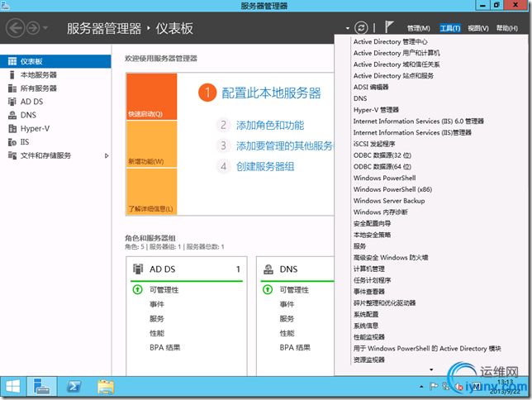Expand 文件和存储服务 submenu arrow
This screenshot has width=532, height=400.
point(107,156)
